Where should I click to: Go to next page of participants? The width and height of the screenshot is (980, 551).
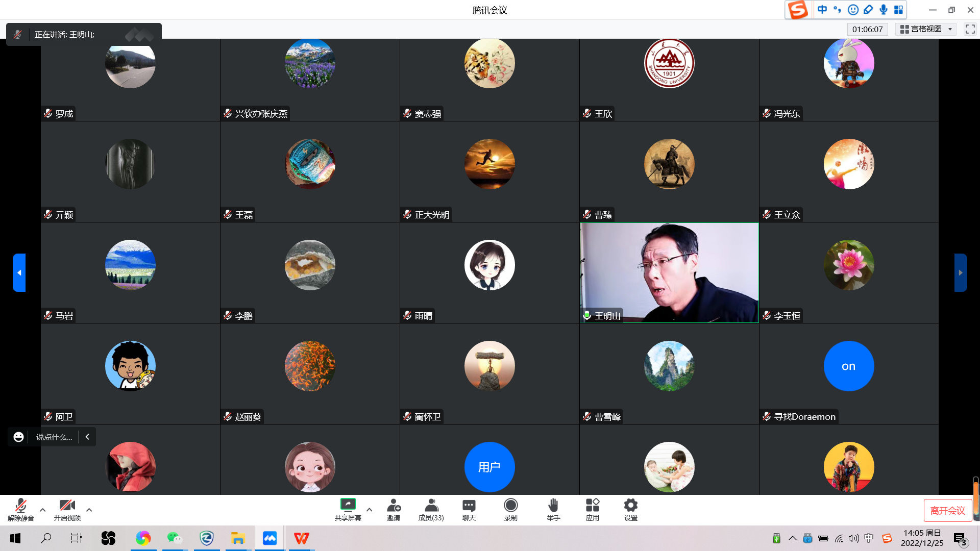pos(961,272)
